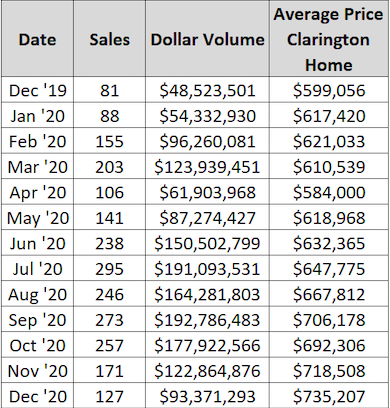Viewport: 390px width, 408px height.
Task: Select the Jul '20 sales value 295
Action: 109,269
